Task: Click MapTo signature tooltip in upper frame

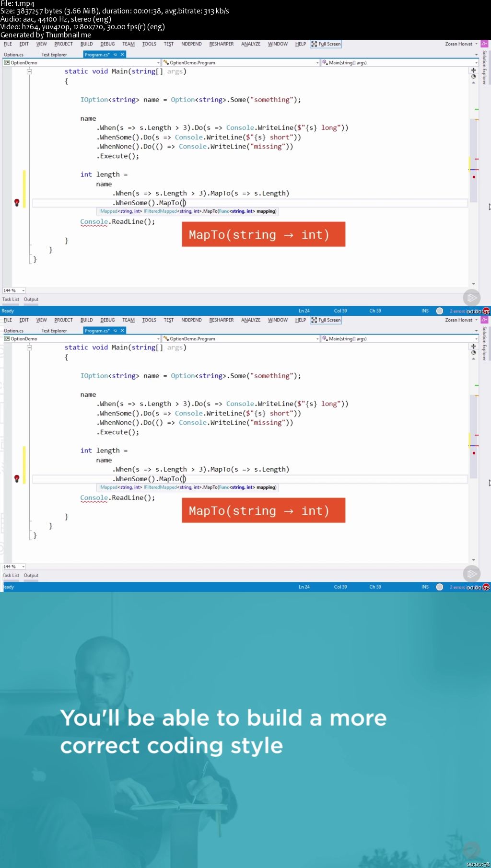Action: click(x=187, y=211)
